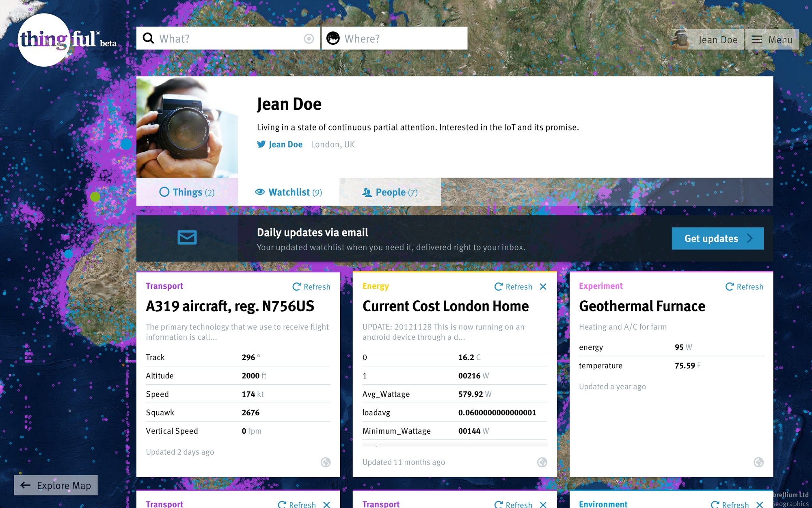The height and width of the screenshot is (508, 812).
Task: Click the Jean Doe profile photo
Action: 187,127
